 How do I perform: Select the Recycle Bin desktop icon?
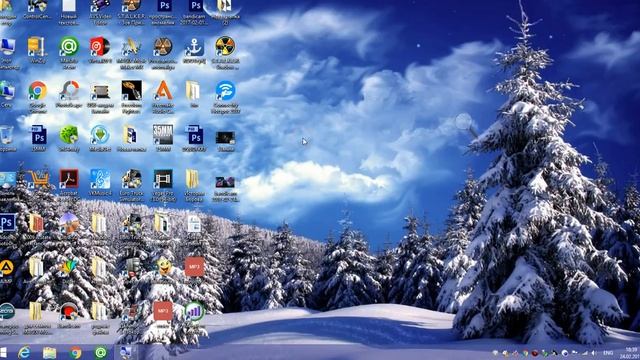click(x=7, y=135)
